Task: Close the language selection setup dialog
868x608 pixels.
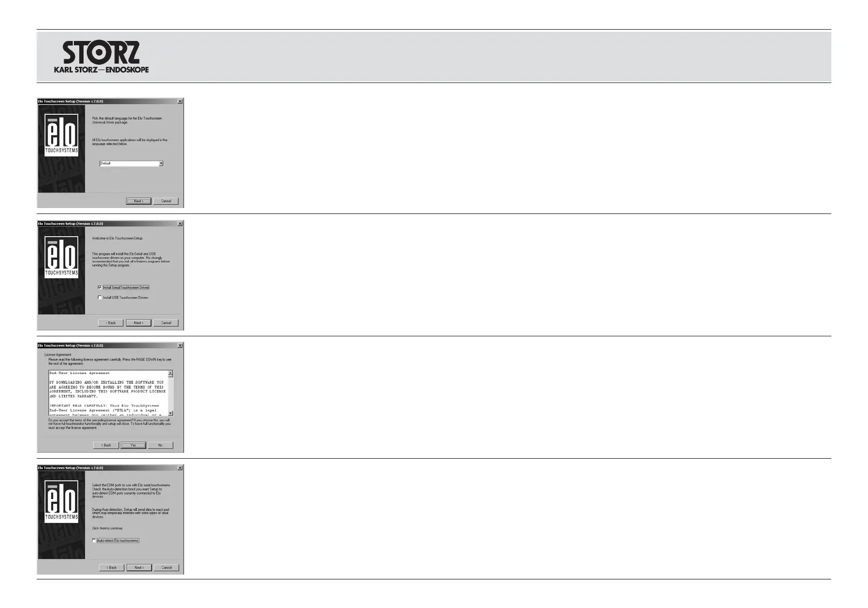Action: click(180, 101)
